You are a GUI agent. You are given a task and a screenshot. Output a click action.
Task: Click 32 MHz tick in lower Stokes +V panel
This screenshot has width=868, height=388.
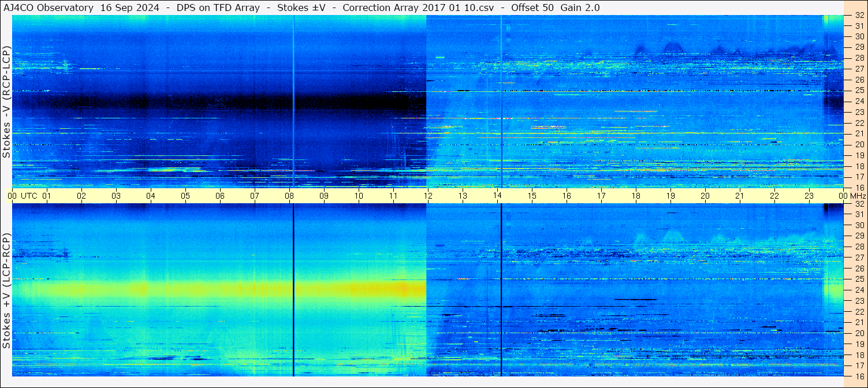pos(859,204)
